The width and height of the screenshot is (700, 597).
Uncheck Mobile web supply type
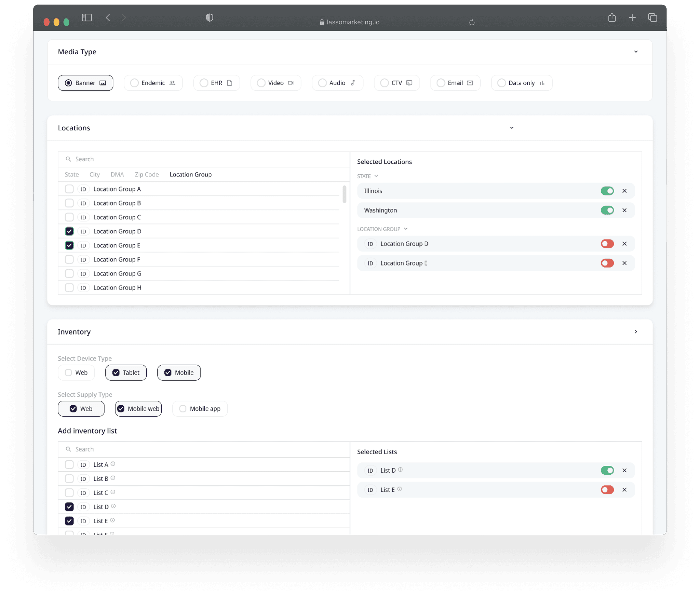[x=138, y=409]
